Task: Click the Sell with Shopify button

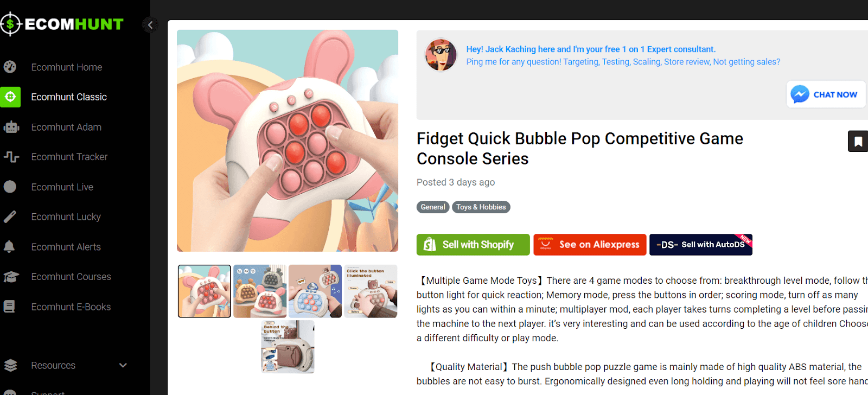Action: (473, 245)
